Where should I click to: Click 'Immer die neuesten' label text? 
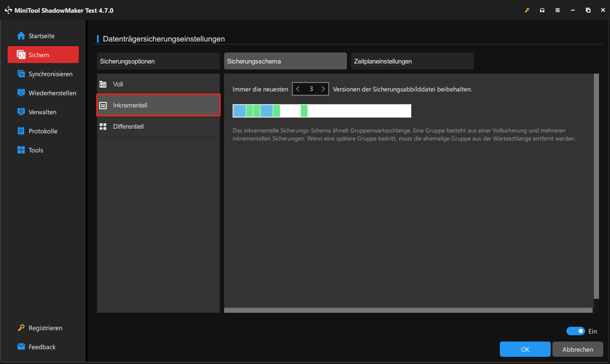click(x=260, y=89)
